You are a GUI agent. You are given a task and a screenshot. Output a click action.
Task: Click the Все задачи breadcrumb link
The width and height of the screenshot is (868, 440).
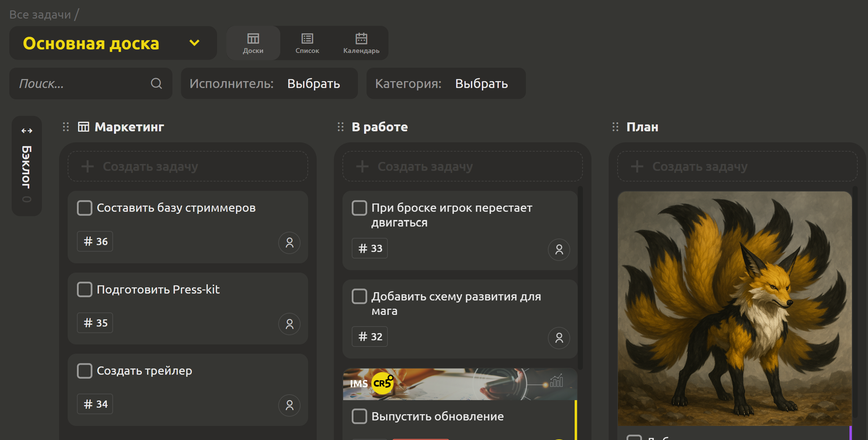click(x=40, y=14)
